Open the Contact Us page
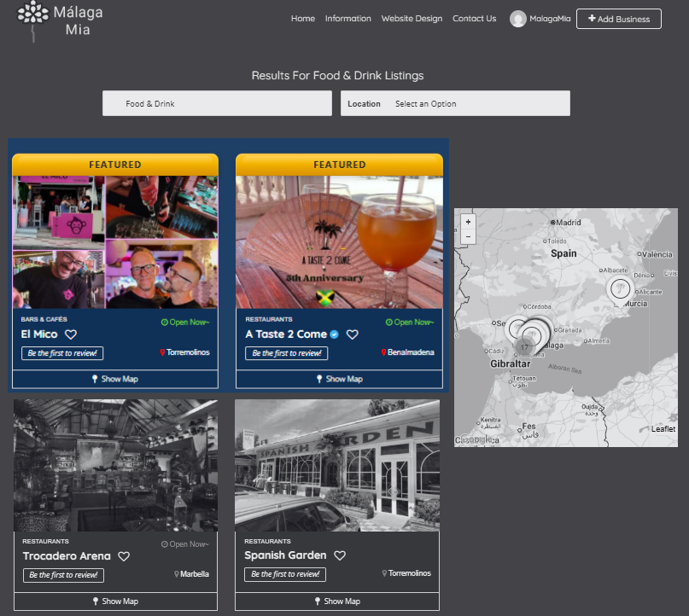The image size is (689, 616). (x=474, y=19)
